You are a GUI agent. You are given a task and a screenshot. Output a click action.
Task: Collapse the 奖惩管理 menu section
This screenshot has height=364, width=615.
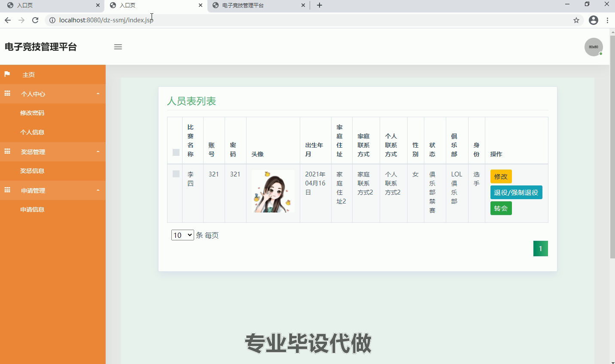[x=98, y=152]
